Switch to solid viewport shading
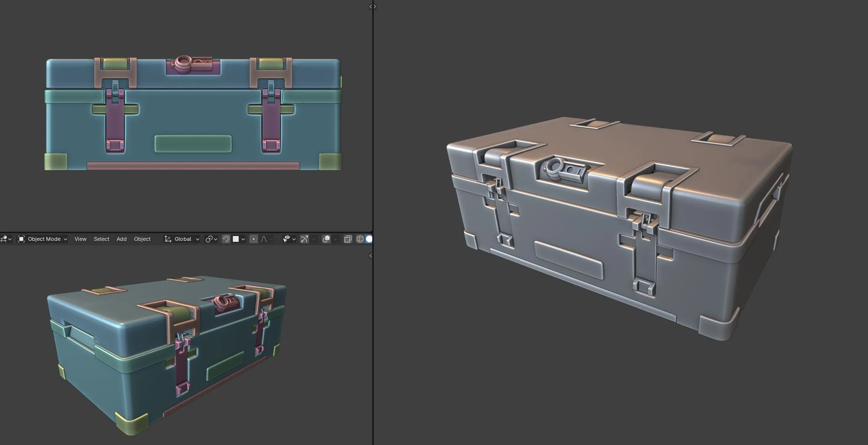868x445 pixels. (x=369, y=239)
